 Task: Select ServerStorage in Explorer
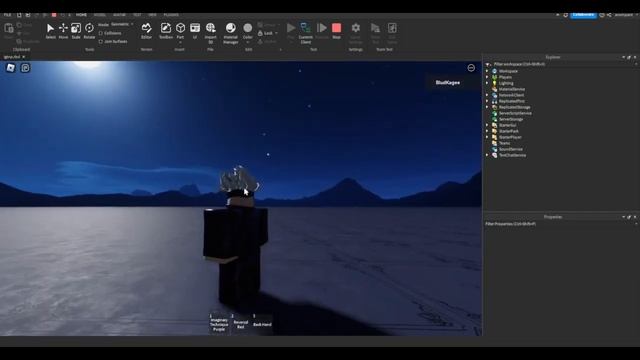(511, 119)
